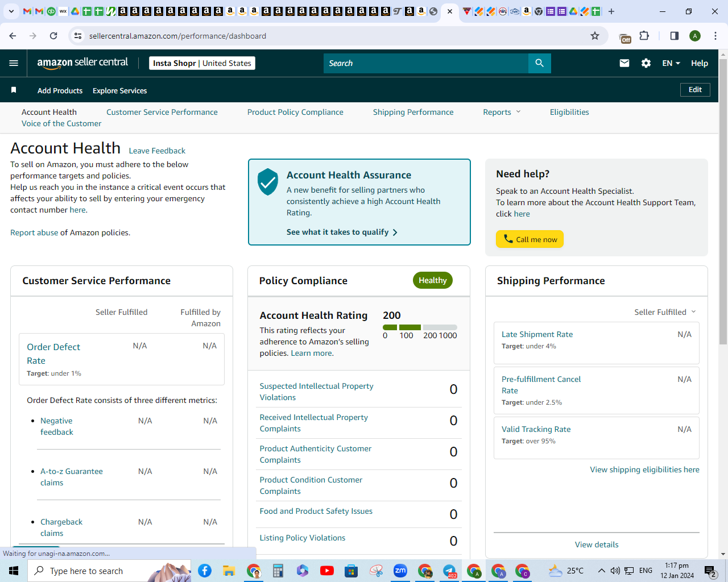Open Microsoft Store from the taskbar
The image size is (728, 582).
tap(351, 571)
